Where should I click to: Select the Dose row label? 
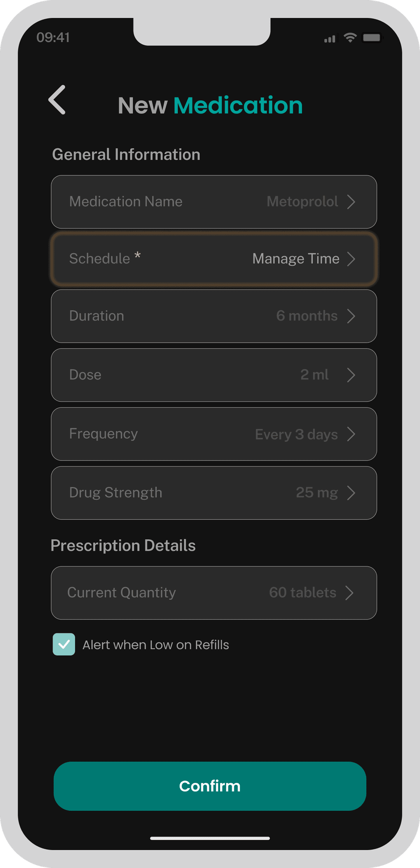tap(85, 375)
